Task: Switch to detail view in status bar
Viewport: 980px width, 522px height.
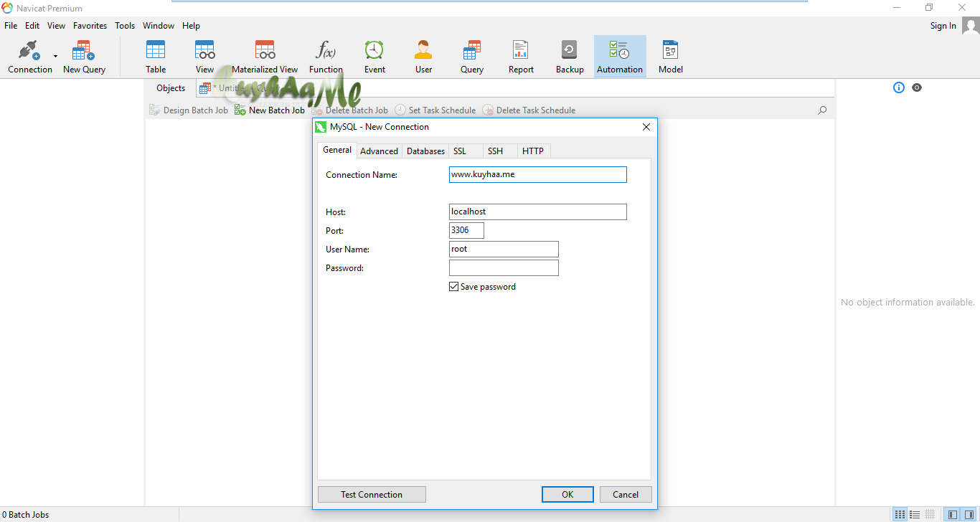Action: pos(915,514)
